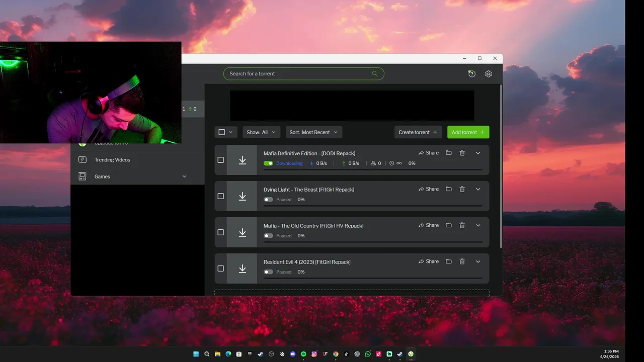Open the folder for Mafia Definitive Edition

449,153
